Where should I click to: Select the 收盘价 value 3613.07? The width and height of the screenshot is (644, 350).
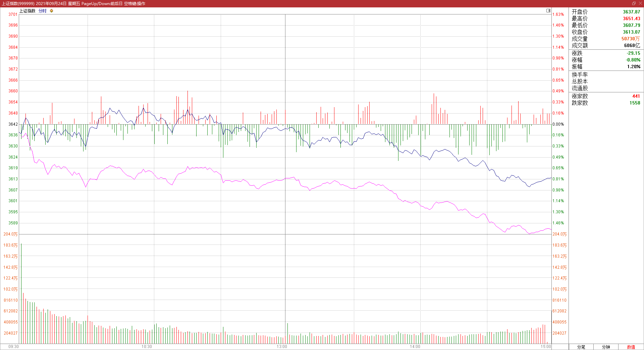pos(632,32)
